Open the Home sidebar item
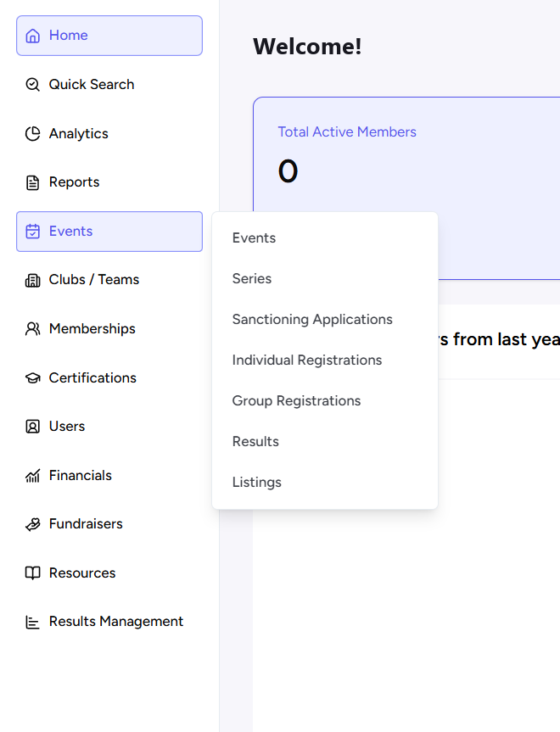The width and height of the screenshot is (560, 732). [x=109, y=36]
